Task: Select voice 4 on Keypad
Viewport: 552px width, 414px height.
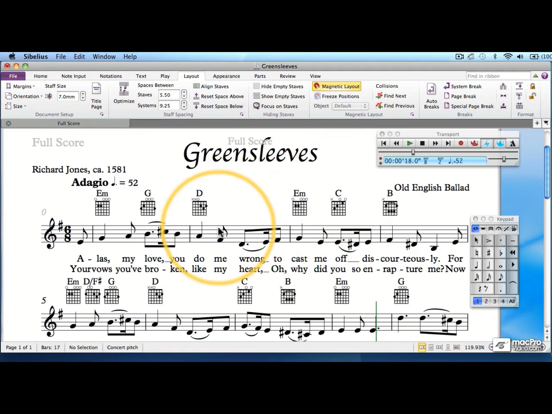Action: click(503, 301)
